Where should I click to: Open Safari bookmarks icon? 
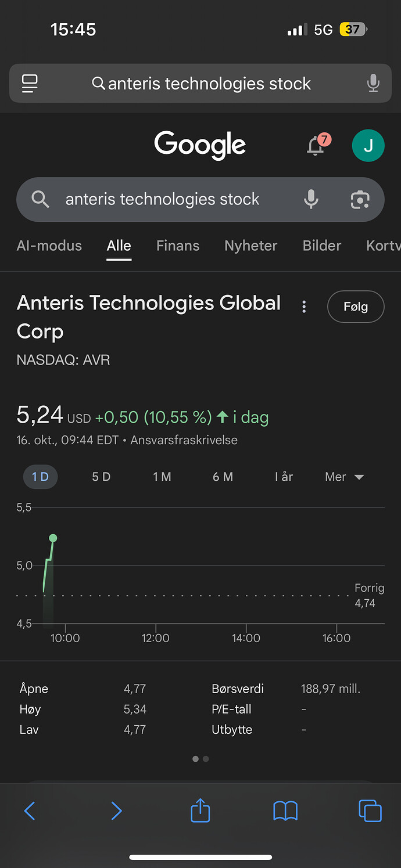[285, 811]
